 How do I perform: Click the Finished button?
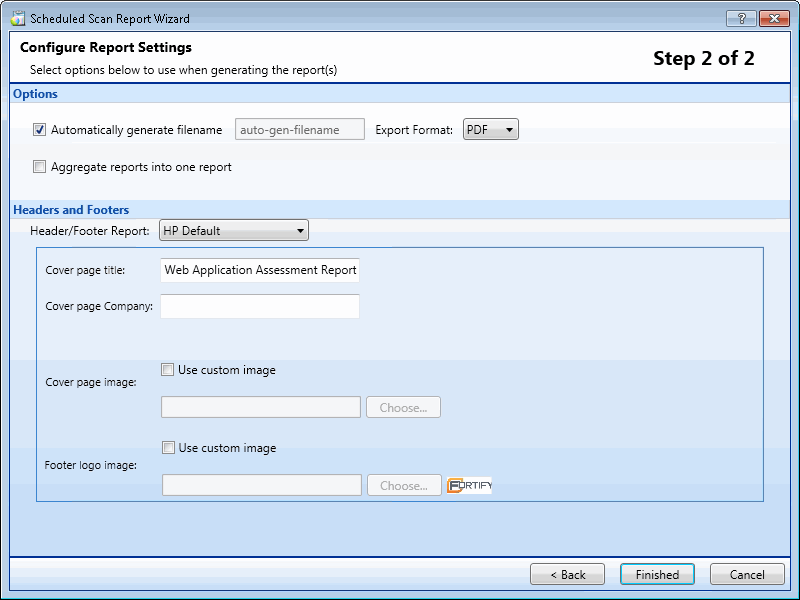(x=657, y=574)
